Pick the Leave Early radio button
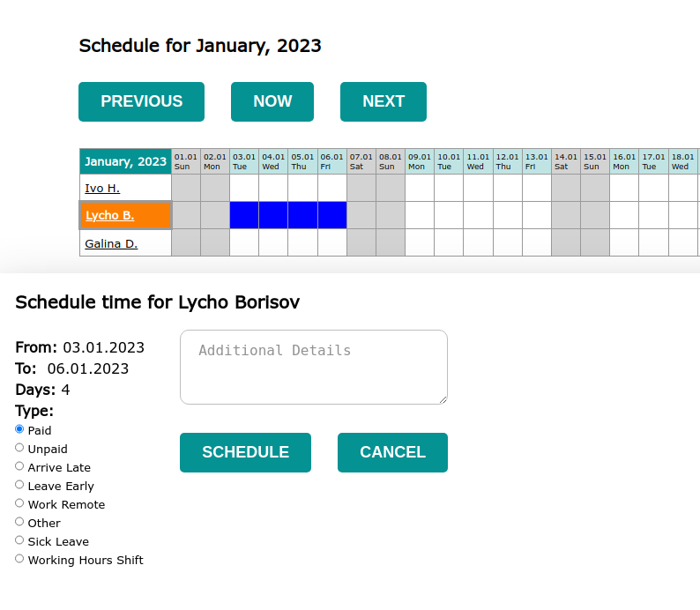Image resolution: width=700 pixels, height=610 pixels. tap(19, 485)
